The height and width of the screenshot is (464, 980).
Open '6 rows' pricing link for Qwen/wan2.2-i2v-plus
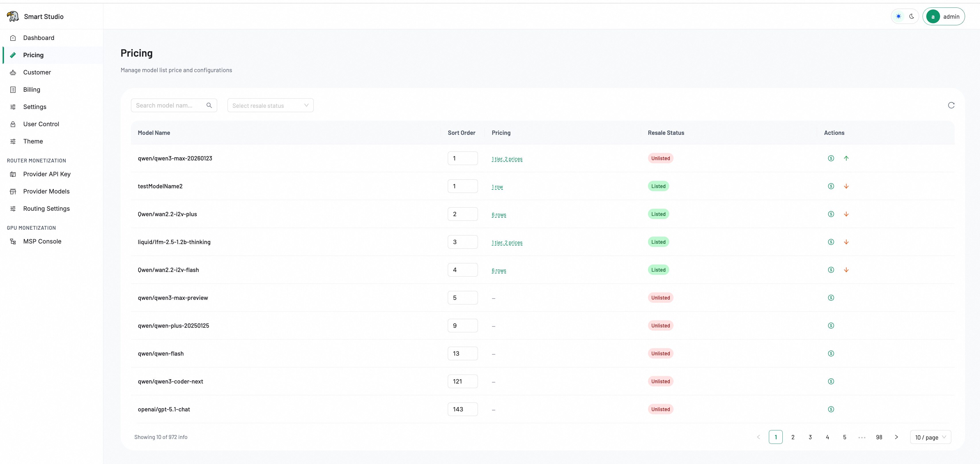click(499, 215)
